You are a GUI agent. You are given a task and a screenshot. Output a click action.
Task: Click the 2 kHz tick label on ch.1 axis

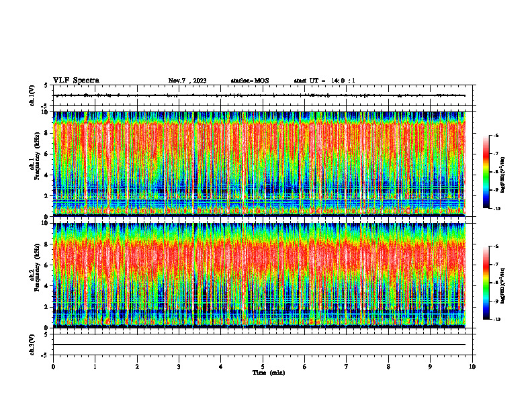click(x=47, y=196)
